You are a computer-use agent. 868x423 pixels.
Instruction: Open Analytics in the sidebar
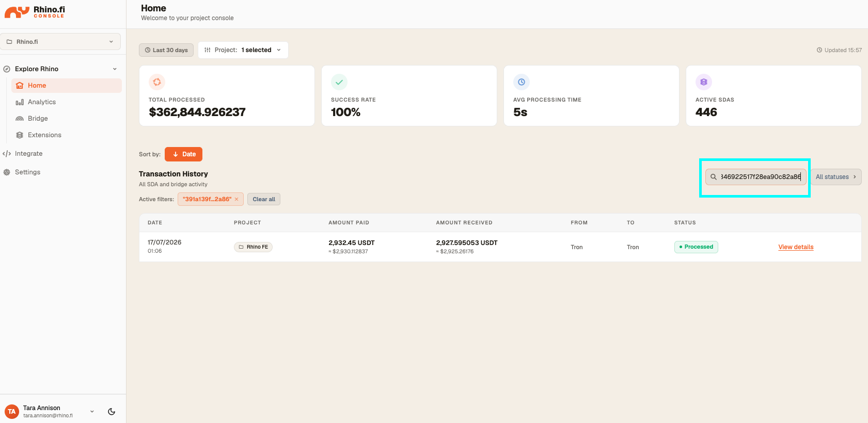[x=42, y=102]
